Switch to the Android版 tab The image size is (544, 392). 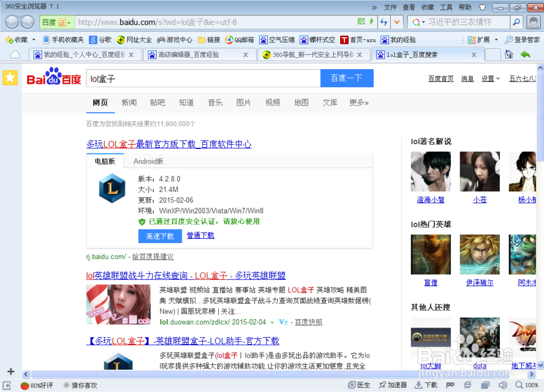(149, 161)
